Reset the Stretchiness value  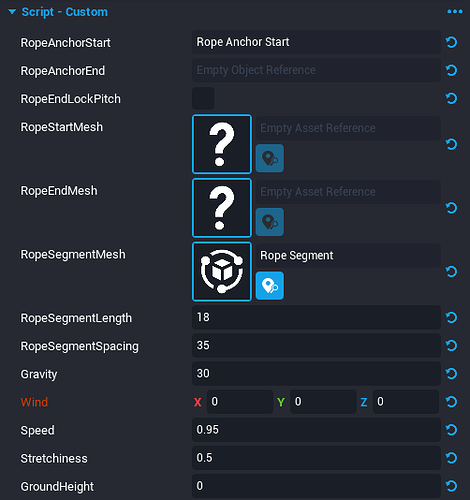click(x=451, y=458)
